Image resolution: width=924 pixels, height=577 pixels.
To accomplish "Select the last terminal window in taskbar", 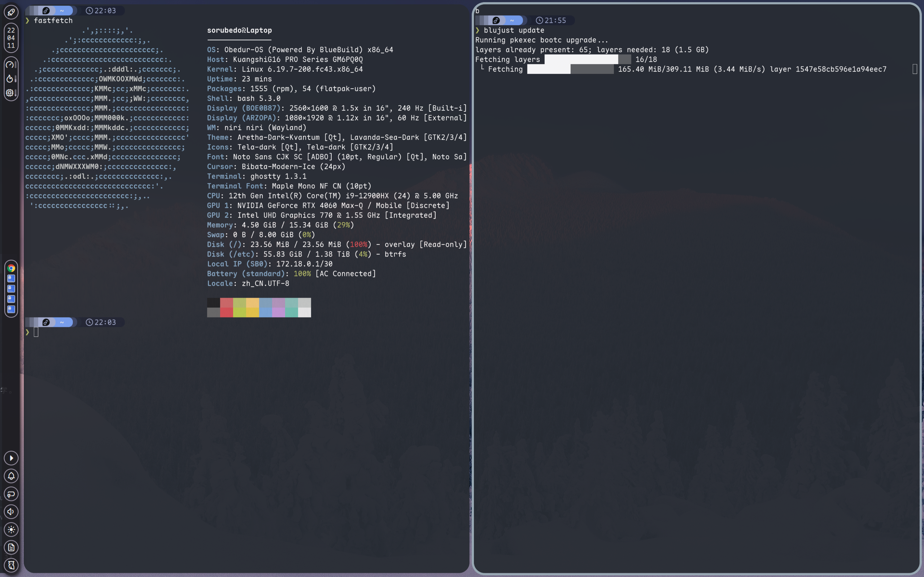I will point(11,309).
